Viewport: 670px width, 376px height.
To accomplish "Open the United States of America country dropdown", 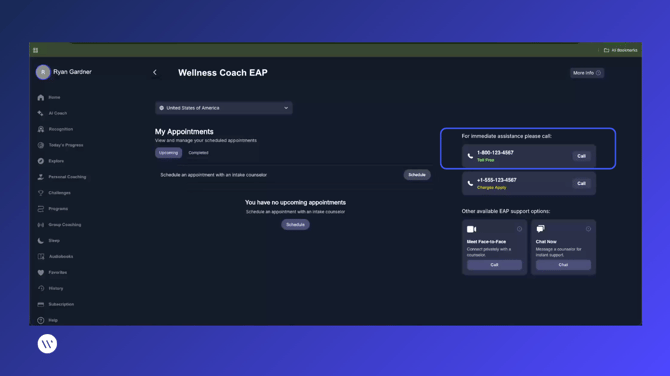I will click(x=223, y=108).
